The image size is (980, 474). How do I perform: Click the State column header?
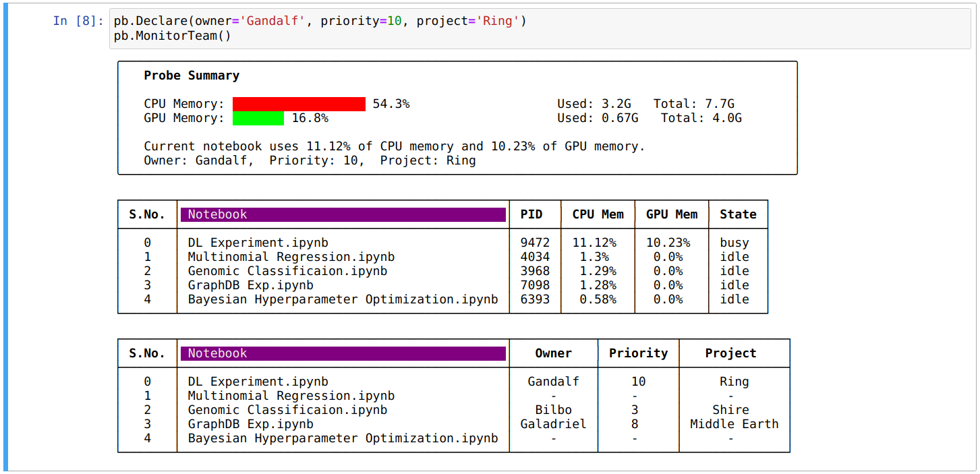pos(738,214)
